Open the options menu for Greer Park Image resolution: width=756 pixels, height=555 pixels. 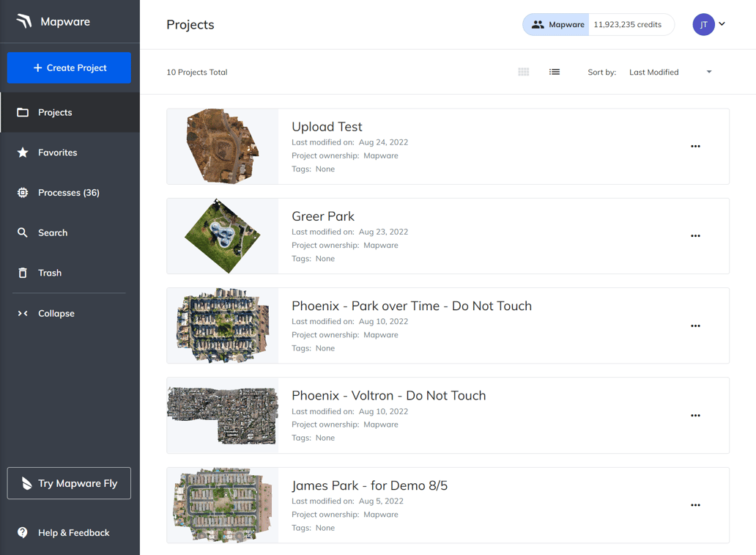tap(694, 236)
